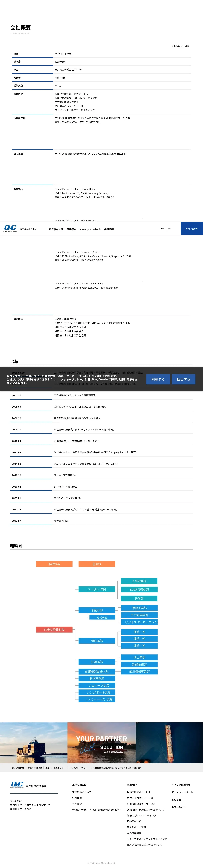The width and height of the screenshot is (203, 868).
Task: Open 用船仲介倫理ポリシー footer link
Action: pos(55,768)
